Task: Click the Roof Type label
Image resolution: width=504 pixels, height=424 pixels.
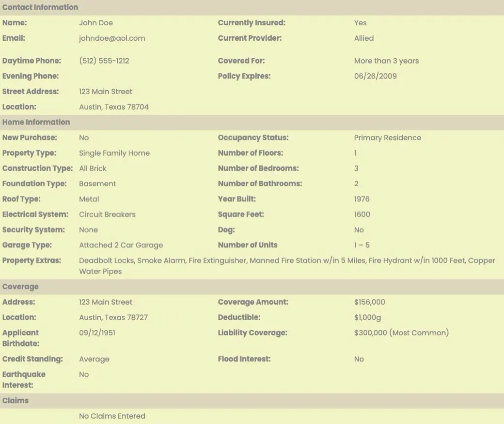Action: (21, 199)
